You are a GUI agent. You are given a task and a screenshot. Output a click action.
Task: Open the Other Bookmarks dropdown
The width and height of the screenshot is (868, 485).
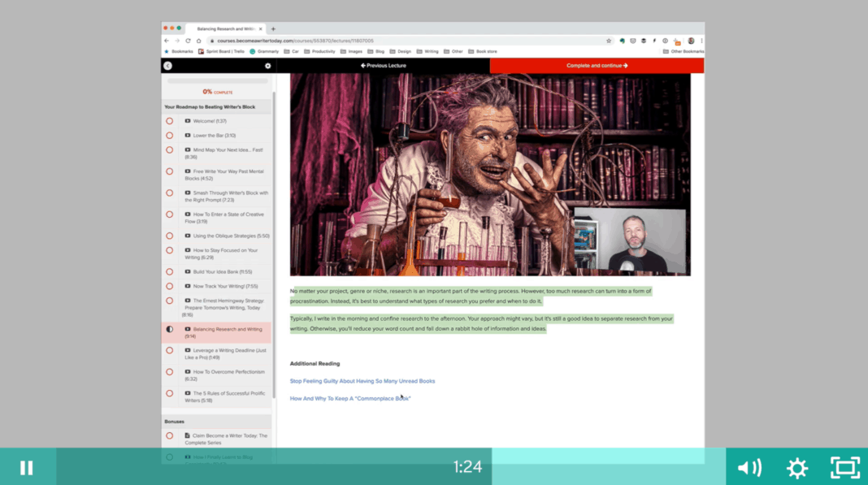(x=683, y=50)
